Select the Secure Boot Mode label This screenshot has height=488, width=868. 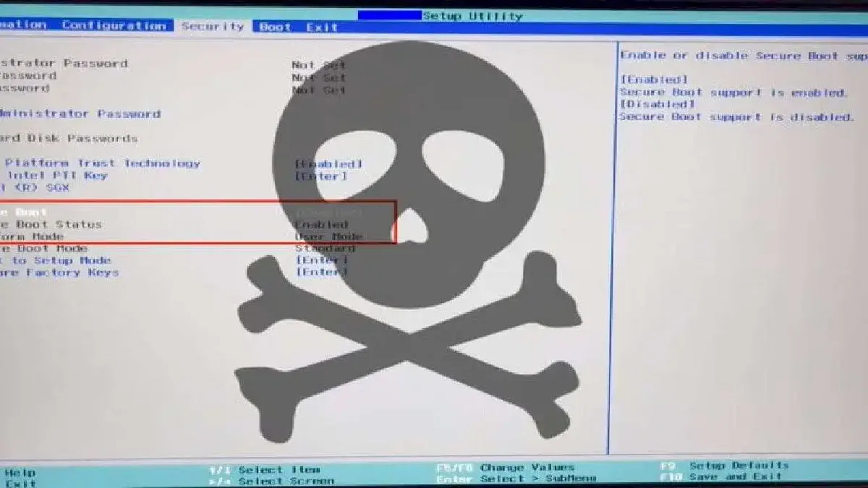click(44, 249)
